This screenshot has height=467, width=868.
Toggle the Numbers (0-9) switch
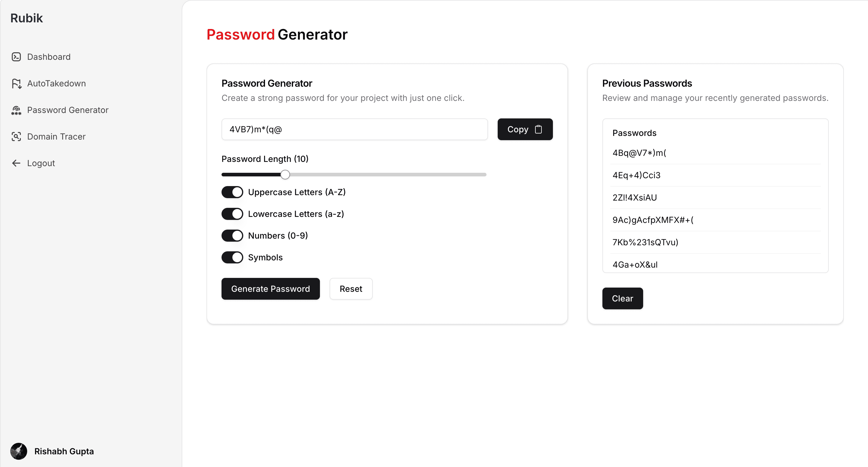click(x=232, y=236)
